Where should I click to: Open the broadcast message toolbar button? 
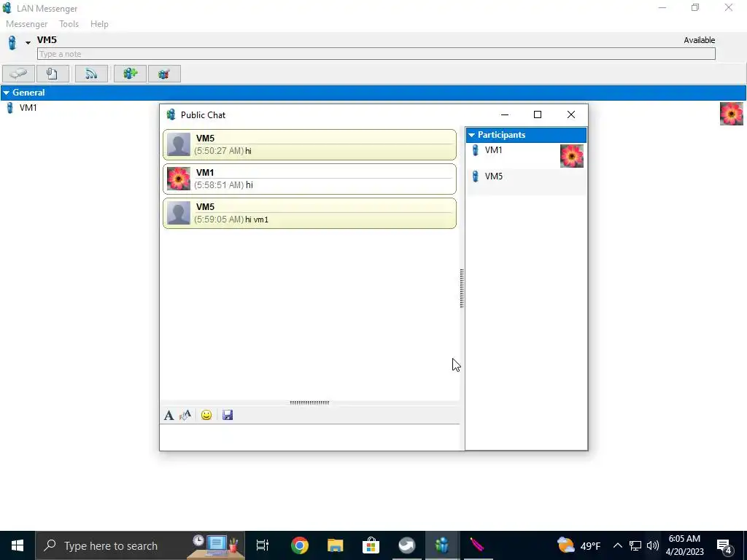[91, 74]
